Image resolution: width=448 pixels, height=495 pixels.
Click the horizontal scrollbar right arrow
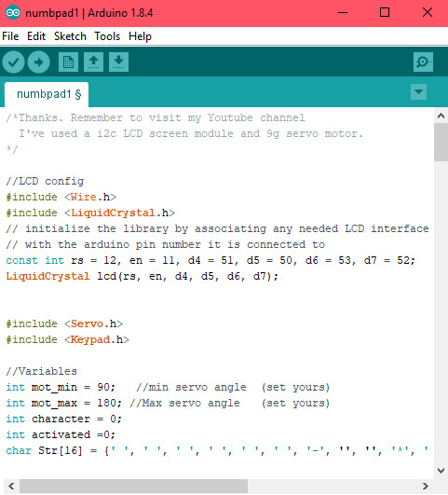click(426, 486)
